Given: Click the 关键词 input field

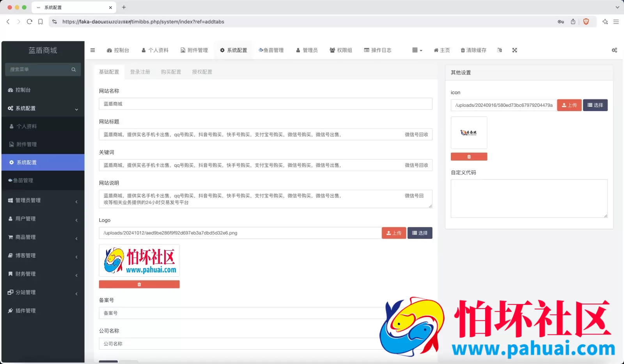Looking at the screenshot, I should [x=266, y=165].
